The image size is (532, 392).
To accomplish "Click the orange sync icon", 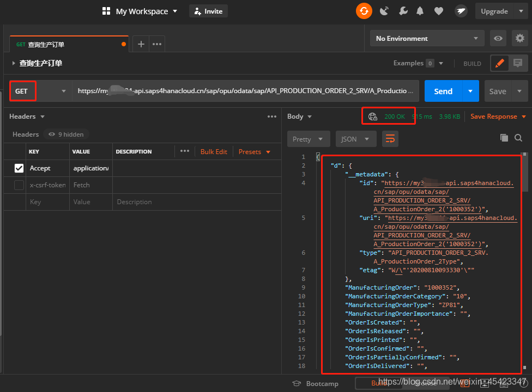I will 364,11.
